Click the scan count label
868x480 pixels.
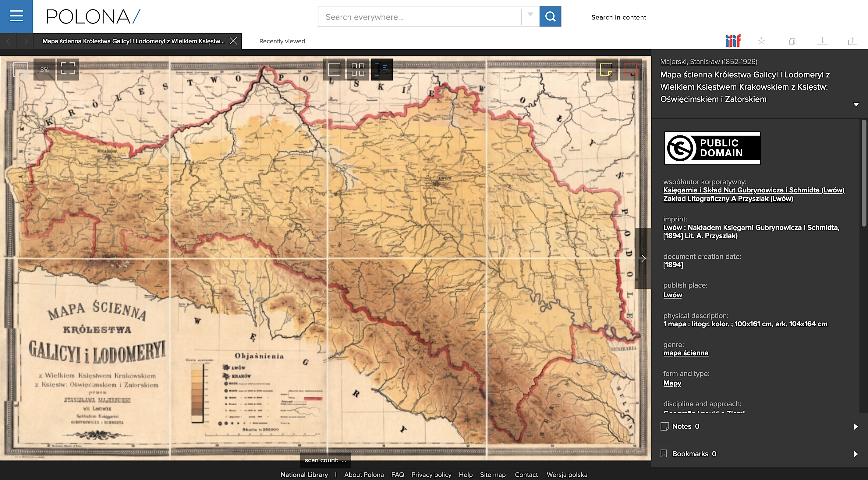(x=325, y=460)
